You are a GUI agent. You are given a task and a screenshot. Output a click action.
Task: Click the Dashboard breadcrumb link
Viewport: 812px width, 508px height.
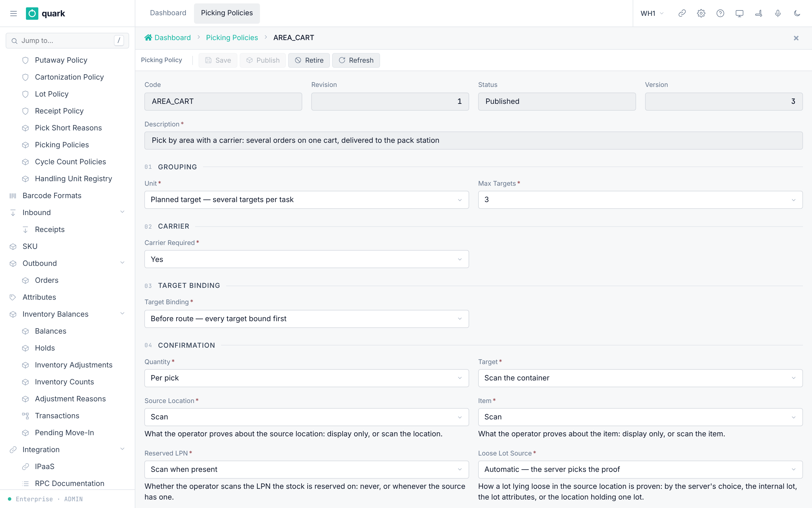(x=173, y=38)
